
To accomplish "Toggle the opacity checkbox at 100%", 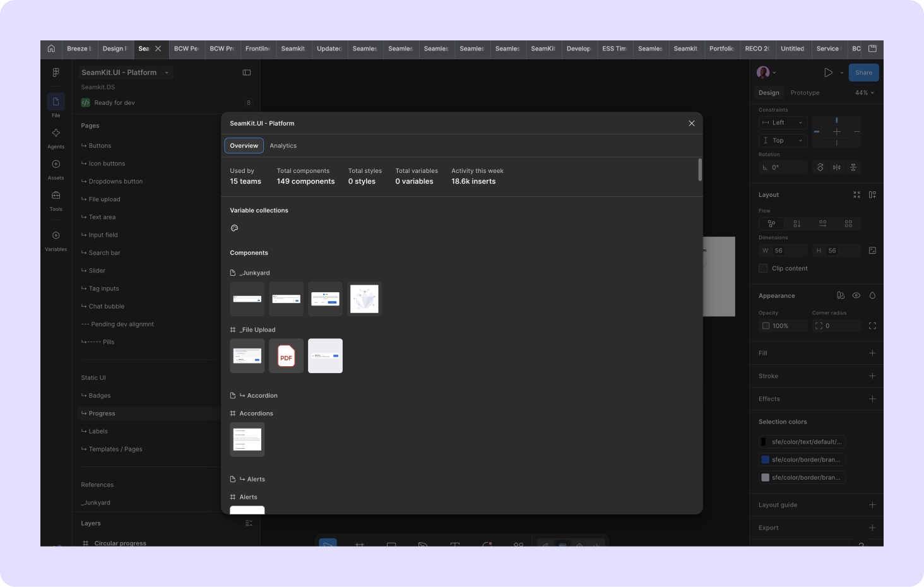I will point(766,326).
